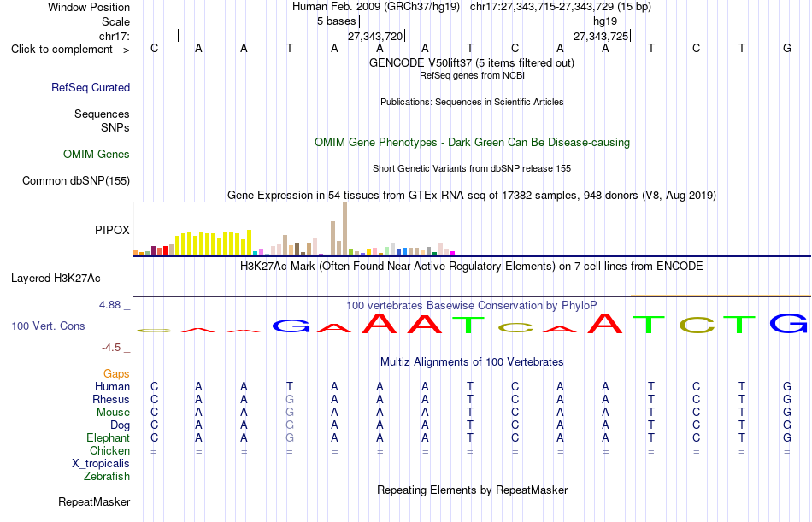812x522 pixels.
Task: Click the 27,343,725 coordinate marker
Action: tap(601, 36)
